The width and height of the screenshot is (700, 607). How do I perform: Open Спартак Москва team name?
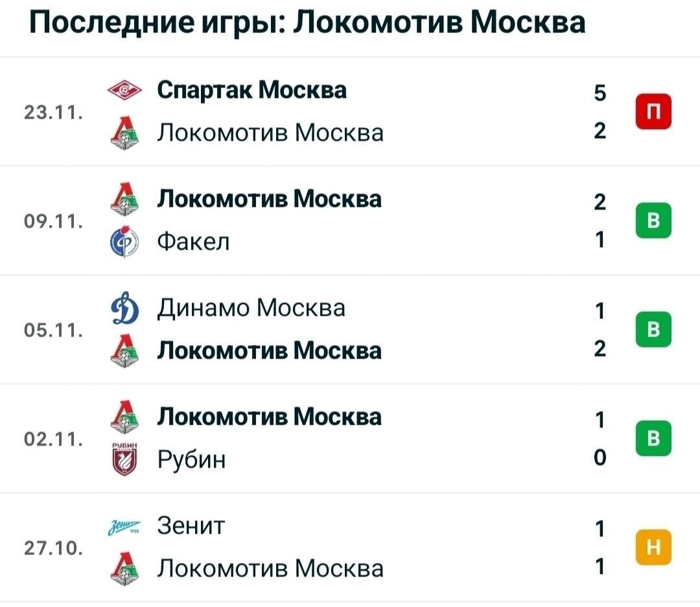click(251, 90)
